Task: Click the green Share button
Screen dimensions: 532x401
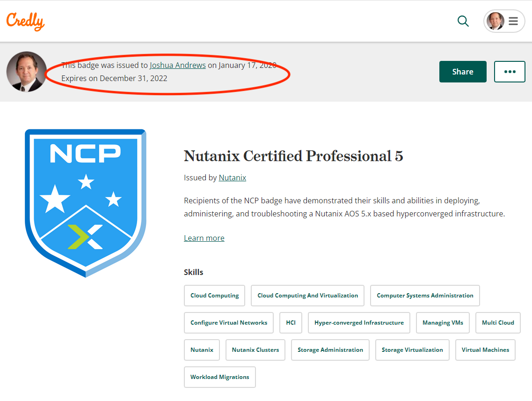Action: (463, 72)
